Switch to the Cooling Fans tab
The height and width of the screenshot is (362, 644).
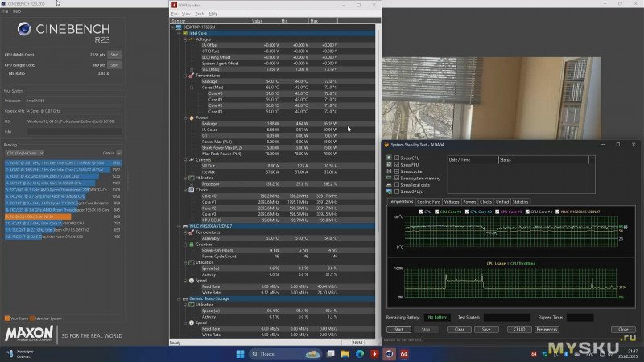pos(428,202)
